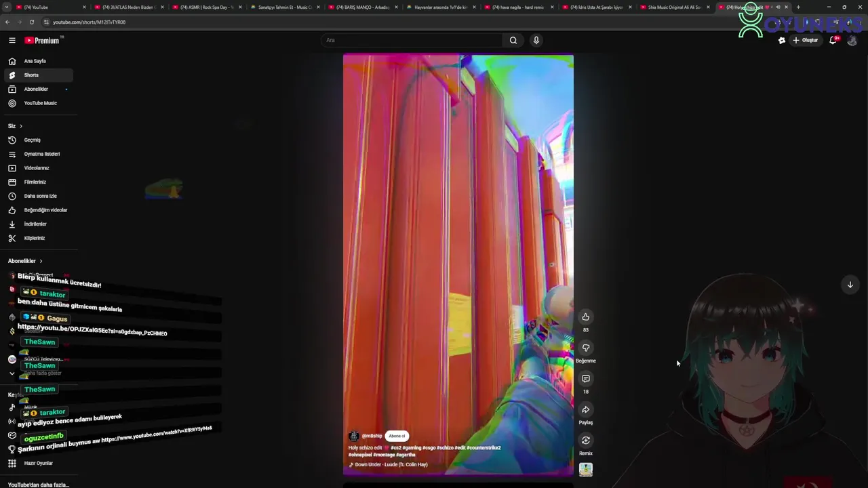Open a new browser tab
The width and height of the screenshot is (868, 488).
coord(798,7)
